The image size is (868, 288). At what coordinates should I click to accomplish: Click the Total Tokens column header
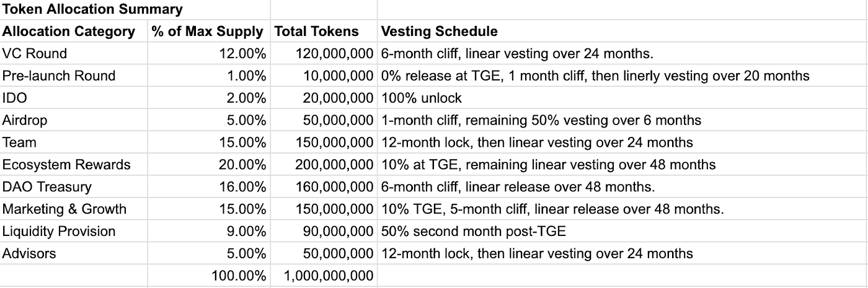[324, 31]
